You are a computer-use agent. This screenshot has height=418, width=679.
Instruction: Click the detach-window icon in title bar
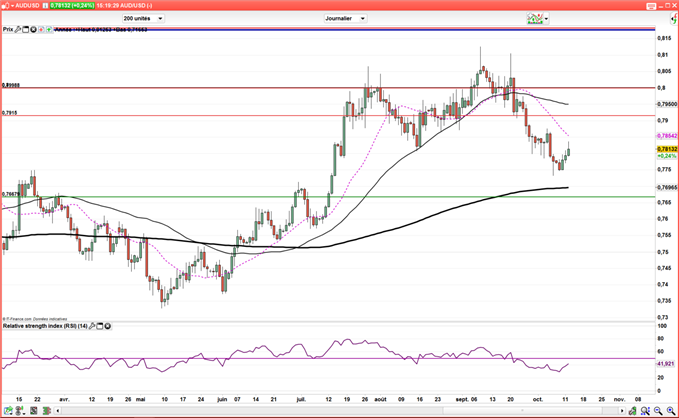point(651,6)
